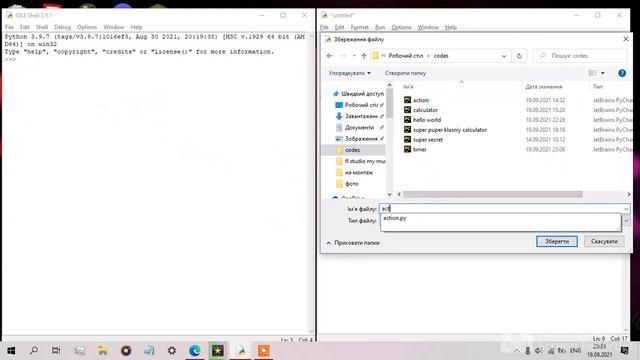Viewport: 640px width, 360px height.
Task: Click the horizontal scrollbar in file list
Action: [493, 194]
